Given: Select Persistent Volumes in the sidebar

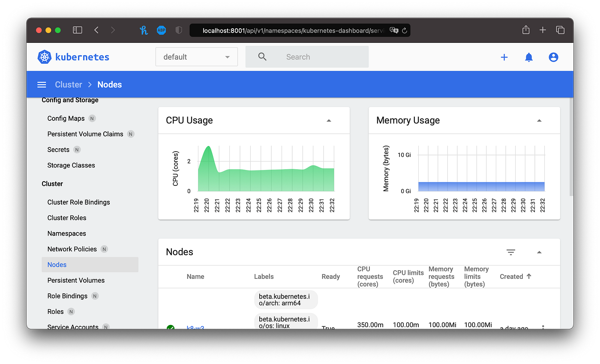Looking at the screenshot, I should pyautogui.click(x=76, y=280).
